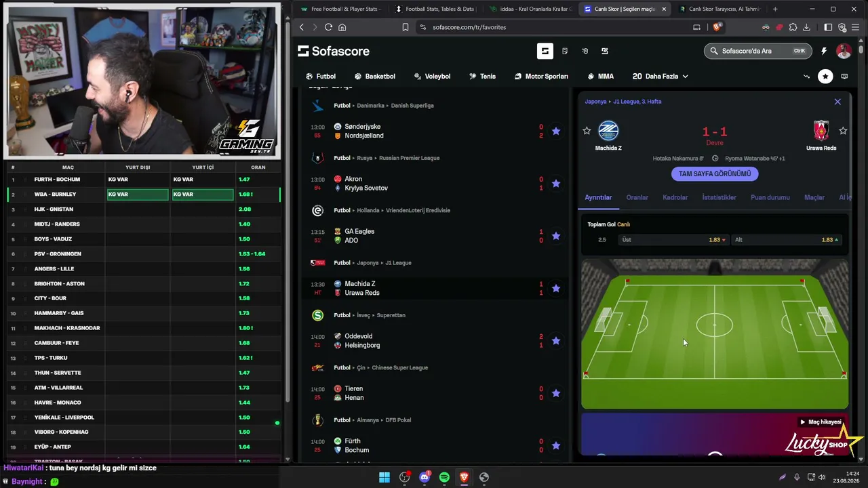
Task: Toggle favorite star for Oddevold vs Helsingborg
Action: click(556, 341)
